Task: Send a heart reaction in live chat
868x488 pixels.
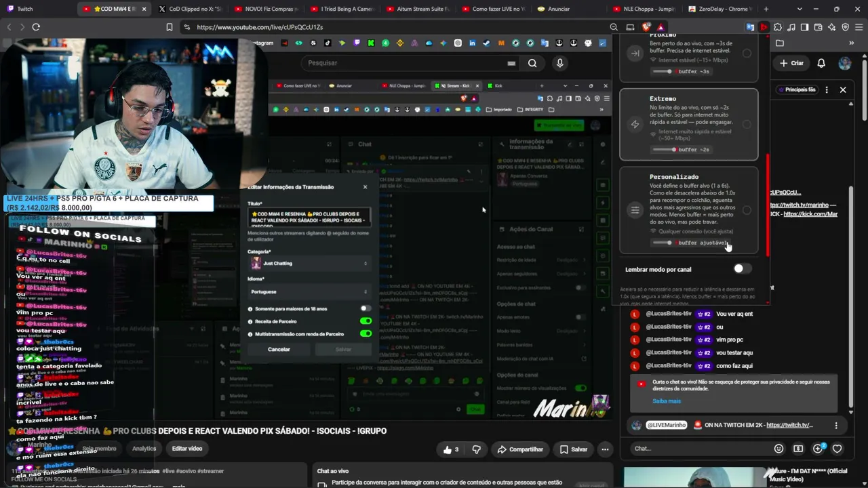Action: pos(837,449)
